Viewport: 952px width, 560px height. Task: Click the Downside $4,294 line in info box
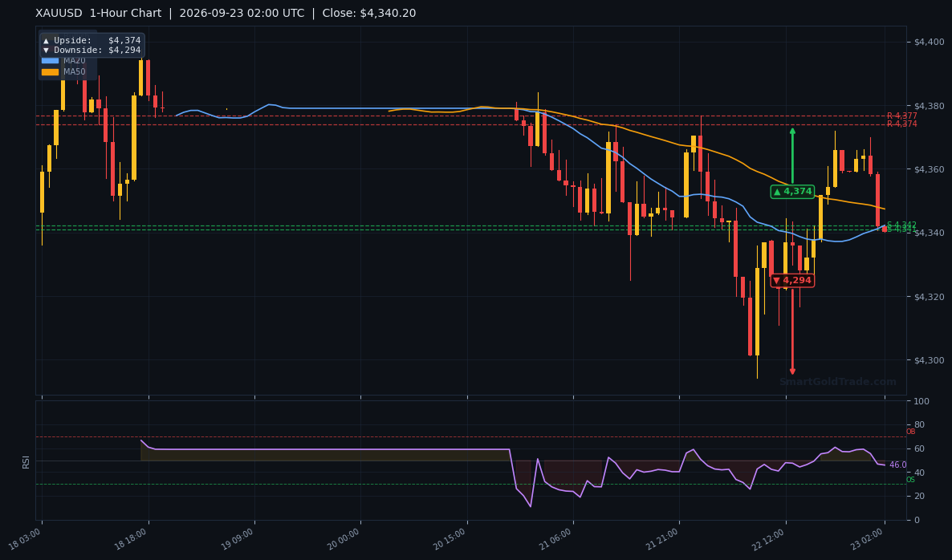click(x=92, y=51)
